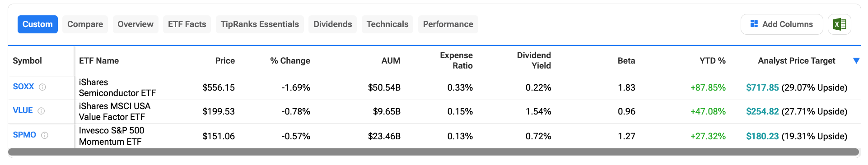Click info icon next to SOXX

pos(42,87)
